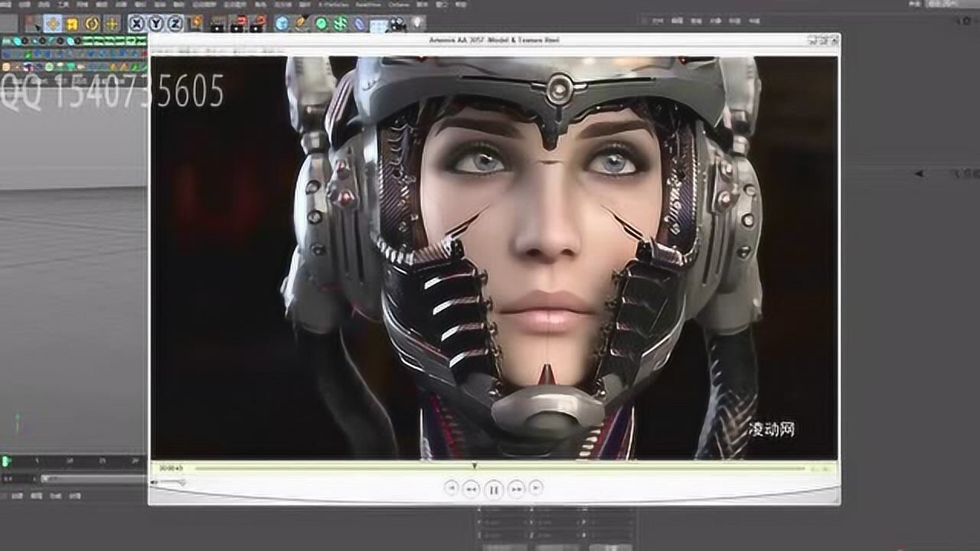Click the rewind button in player

click(472, 488)
